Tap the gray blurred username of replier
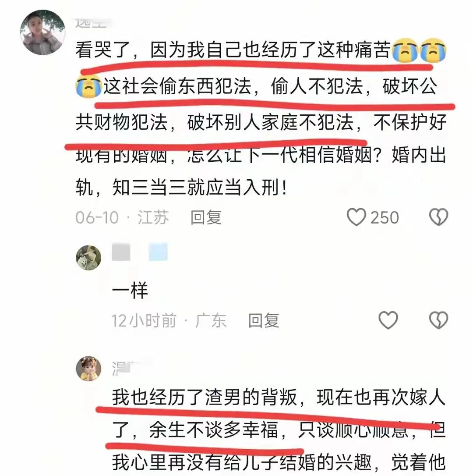Viewport: 473px width, 476px height. click(x=121, y=252)
